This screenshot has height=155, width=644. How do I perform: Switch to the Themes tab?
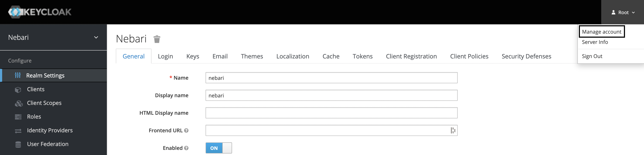252,56
